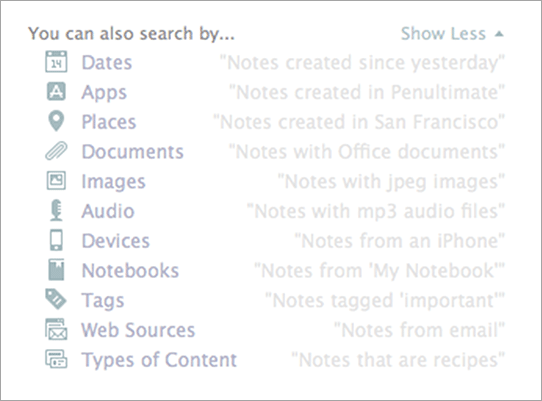Screen dimensions: 542x401
Task: Select "Notes tagged 'important'" suggestion
Action: pos(385,300)
